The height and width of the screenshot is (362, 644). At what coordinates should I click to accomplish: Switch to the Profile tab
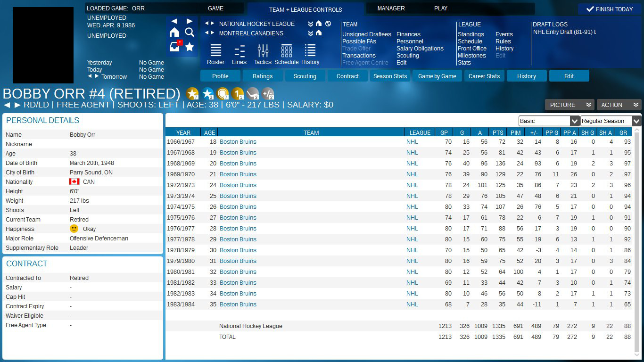220,76
